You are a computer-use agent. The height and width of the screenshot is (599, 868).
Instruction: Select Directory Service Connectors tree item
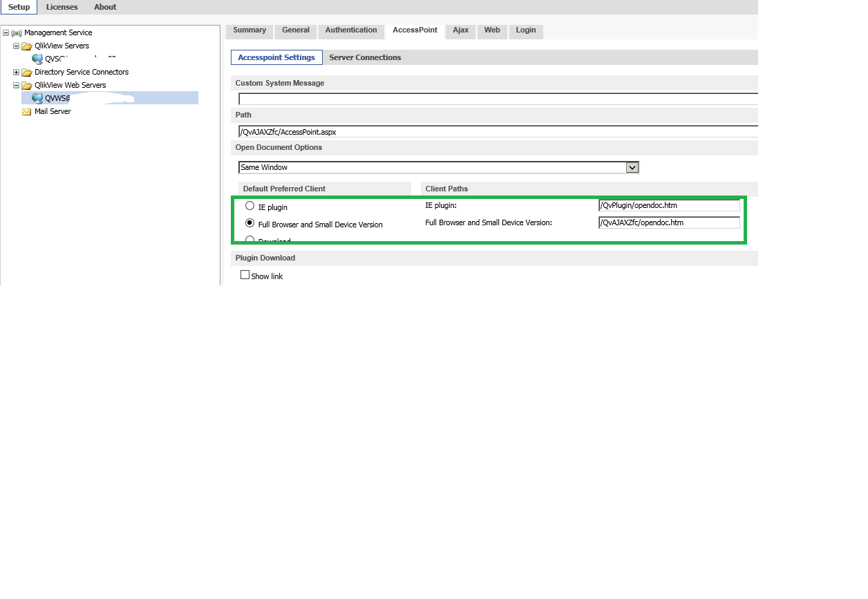coord(82,72)
